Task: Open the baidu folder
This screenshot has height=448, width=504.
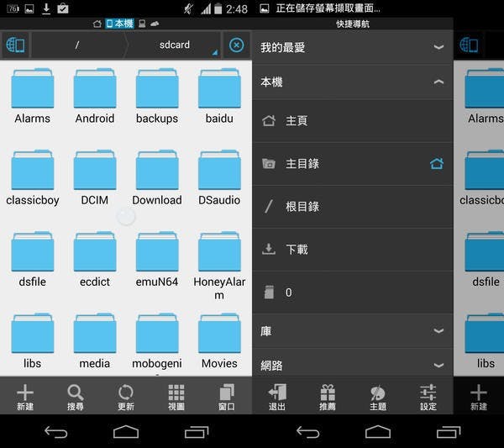Action: coord(219,96)
